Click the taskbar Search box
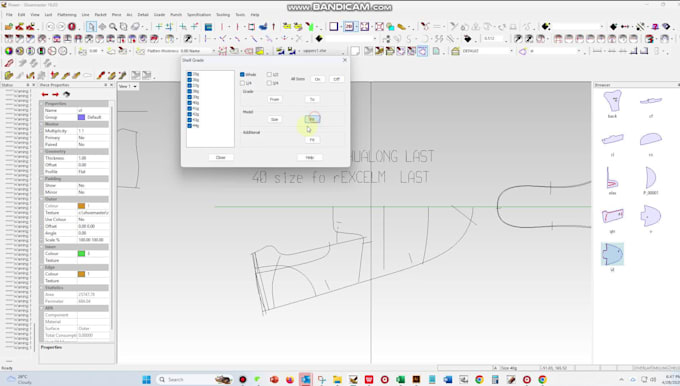The image size is (680, 386). (193, 379)
